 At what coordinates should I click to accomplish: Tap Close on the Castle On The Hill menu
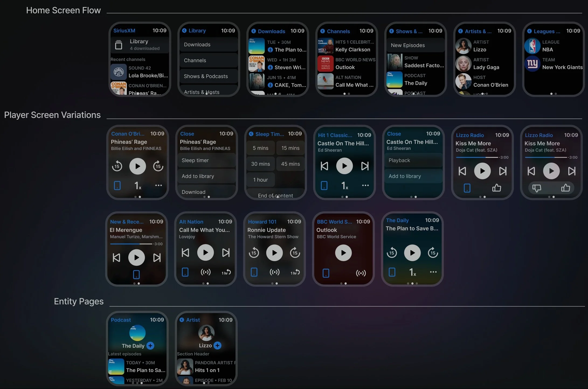(394, 134)
